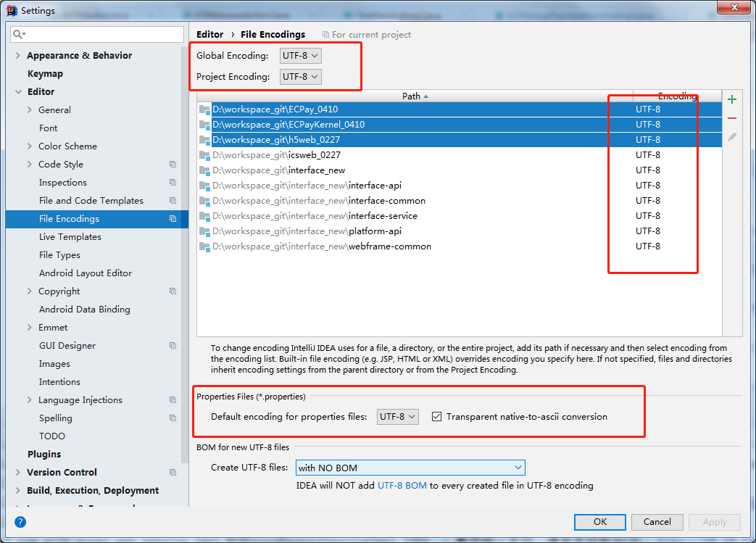This screenshot has width=756, height=543.
Task: Select Live Templates in the settings tree
Action: click(x=70, y=237)
